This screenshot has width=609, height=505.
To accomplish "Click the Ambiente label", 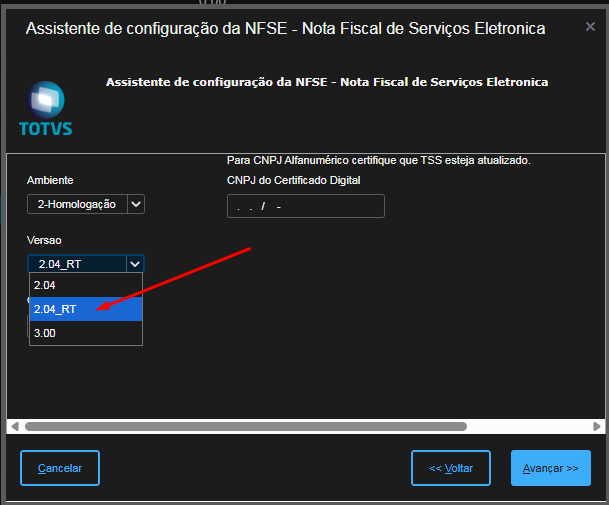I will [x=50, y=180].
